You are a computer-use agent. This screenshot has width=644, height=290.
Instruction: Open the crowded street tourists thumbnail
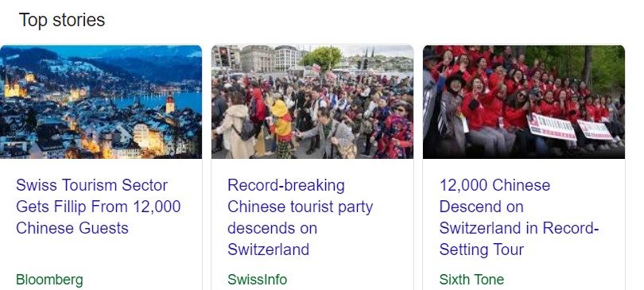(x=312, y=102)
